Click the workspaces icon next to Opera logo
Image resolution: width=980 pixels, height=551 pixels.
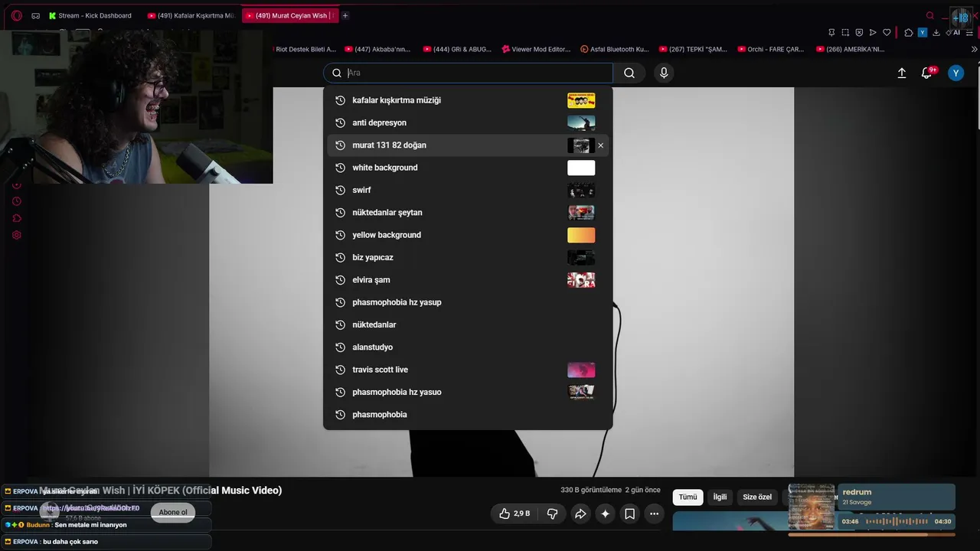tap(35, 15)
